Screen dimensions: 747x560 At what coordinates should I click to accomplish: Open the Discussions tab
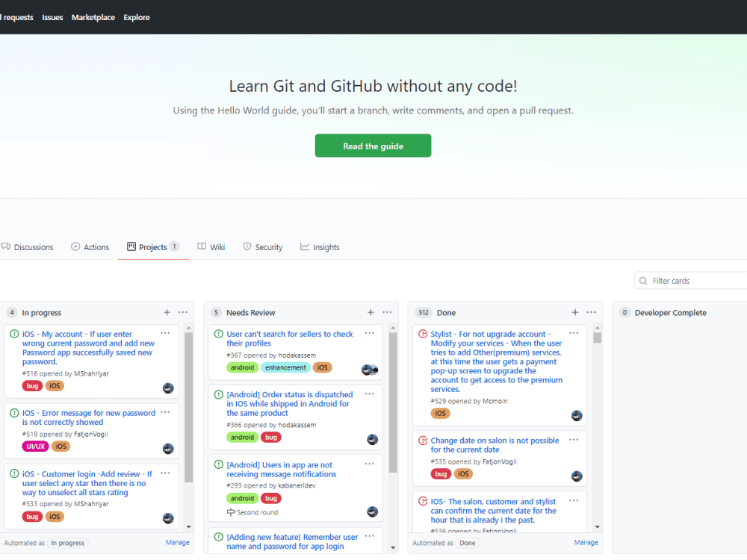(x=28, y=247)
